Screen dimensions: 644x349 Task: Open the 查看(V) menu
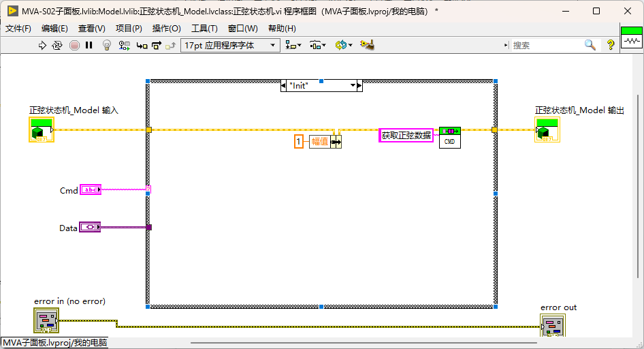[92, 29]
